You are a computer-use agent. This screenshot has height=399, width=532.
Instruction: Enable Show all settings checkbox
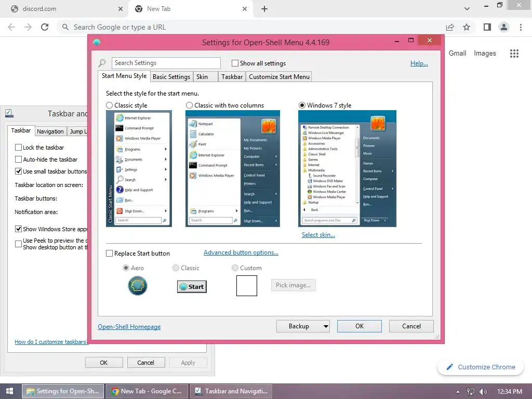[235, 63]
